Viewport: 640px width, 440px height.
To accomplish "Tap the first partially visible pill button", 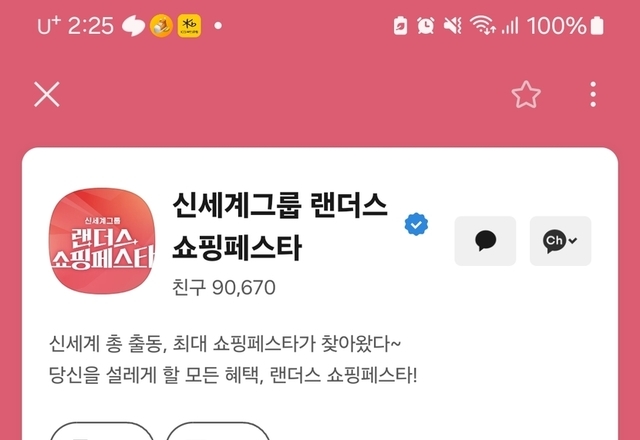I will coord(102,431).
